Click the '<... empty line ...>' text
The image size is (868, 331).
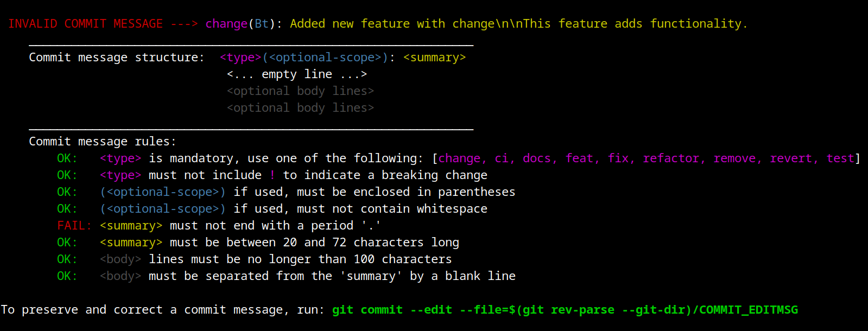(x=297, y=74)
